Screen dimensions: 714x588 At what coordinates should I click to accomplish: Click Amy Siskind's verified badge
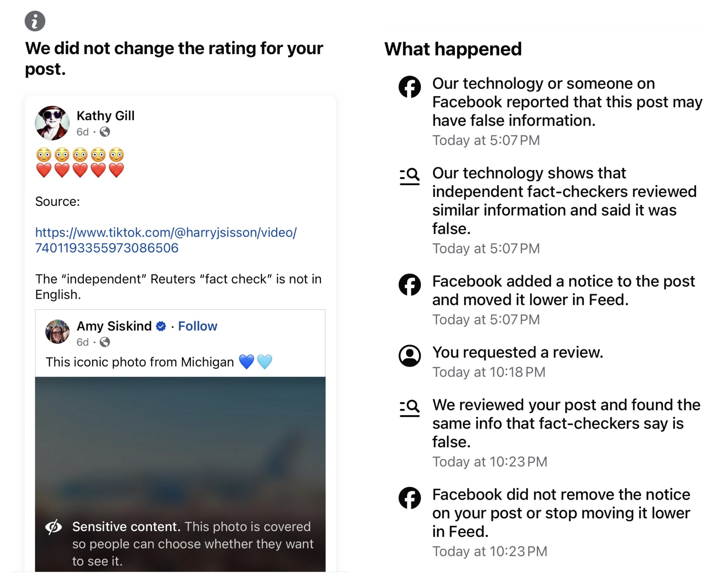[x=161, y=326]
